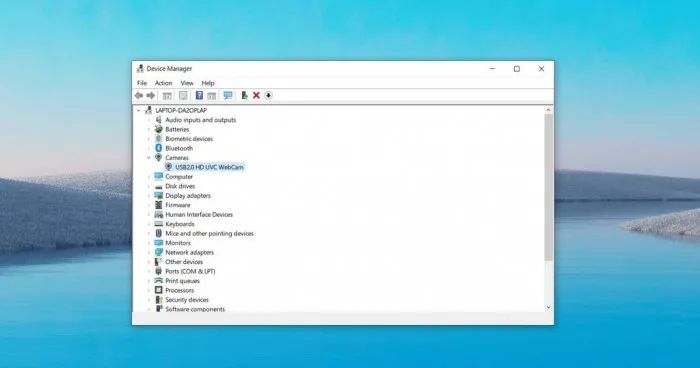The height and width of the screenshot is (368, 700).
Task: Click the red X Uninstall device icon
Action: [256, 96]
